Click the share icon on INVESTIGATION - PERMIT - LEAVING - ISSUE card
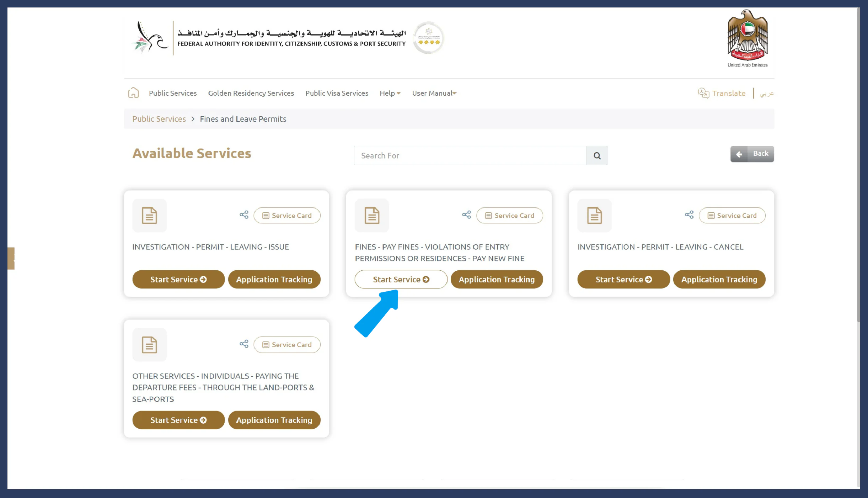 (244, 214)
